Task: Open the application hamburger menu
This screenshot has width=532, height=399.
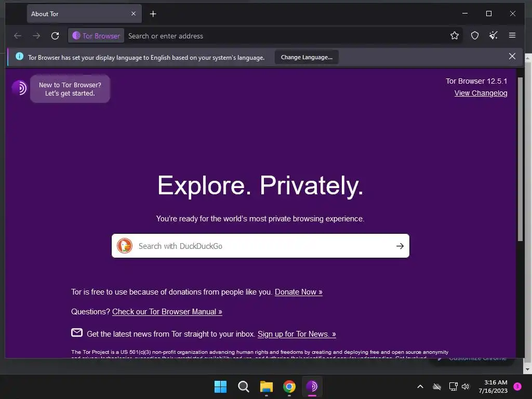Action: [512, 35]
